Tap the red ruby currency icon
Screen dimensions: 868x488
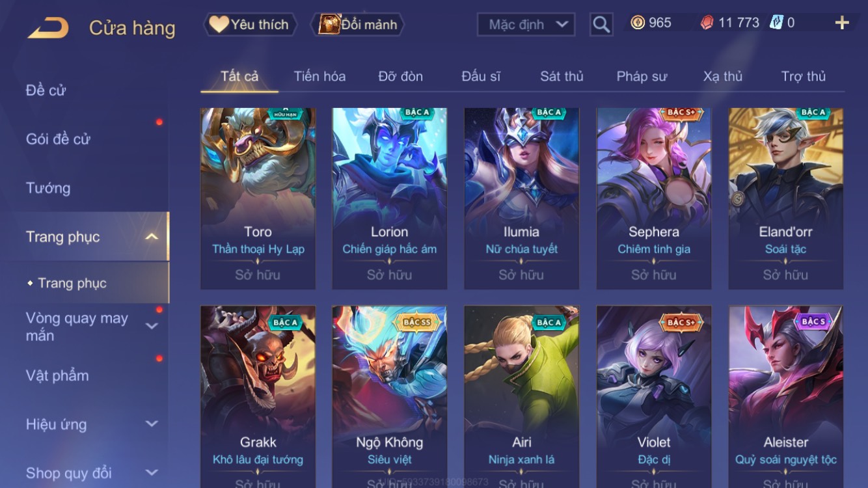click(x=707, y=23)
